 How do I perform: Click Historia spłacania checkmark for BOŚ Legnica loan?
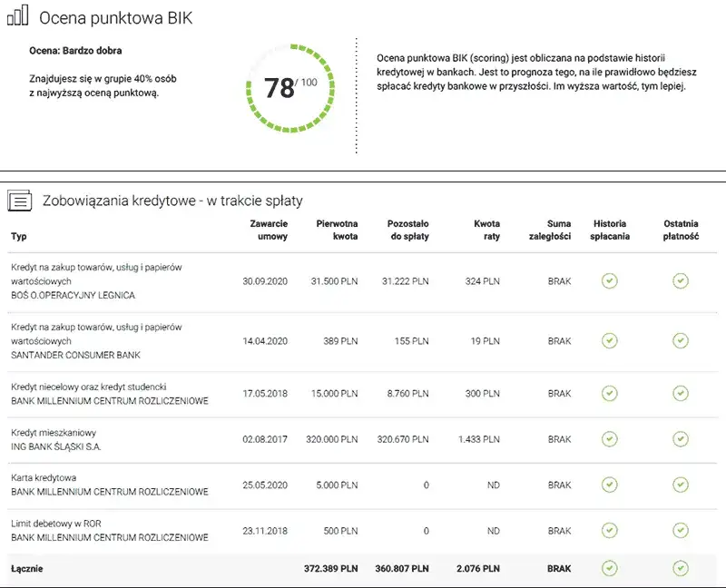tap(610, 281)
